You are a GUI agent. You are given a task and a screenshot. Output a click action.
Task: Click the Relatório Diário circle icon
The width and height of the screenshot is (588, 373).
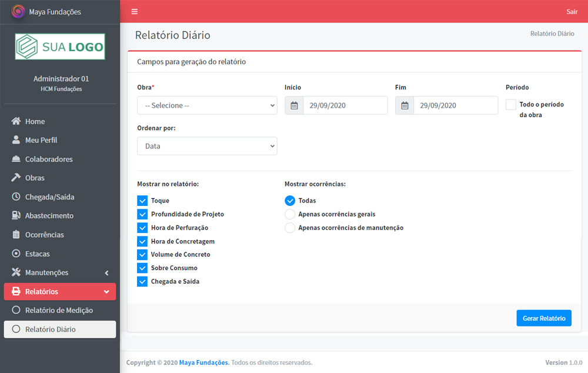point(16,329)
